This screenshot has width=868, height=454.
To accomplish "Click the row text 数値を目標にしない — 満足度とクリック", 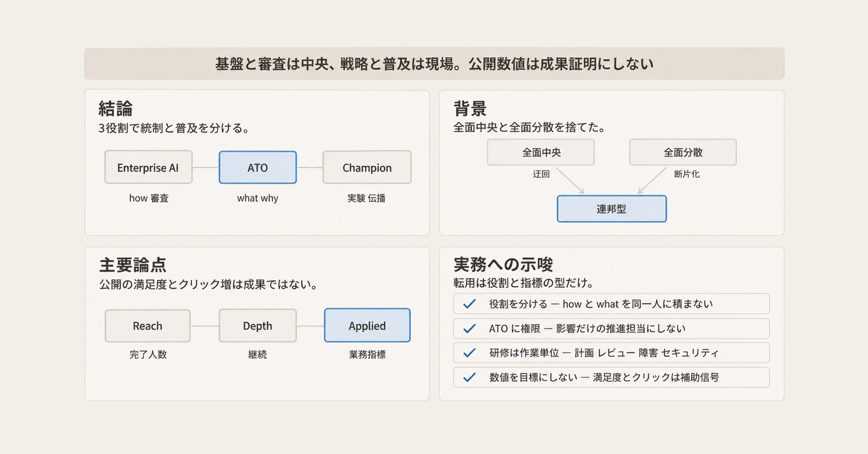I will click(x=604, y=377).
